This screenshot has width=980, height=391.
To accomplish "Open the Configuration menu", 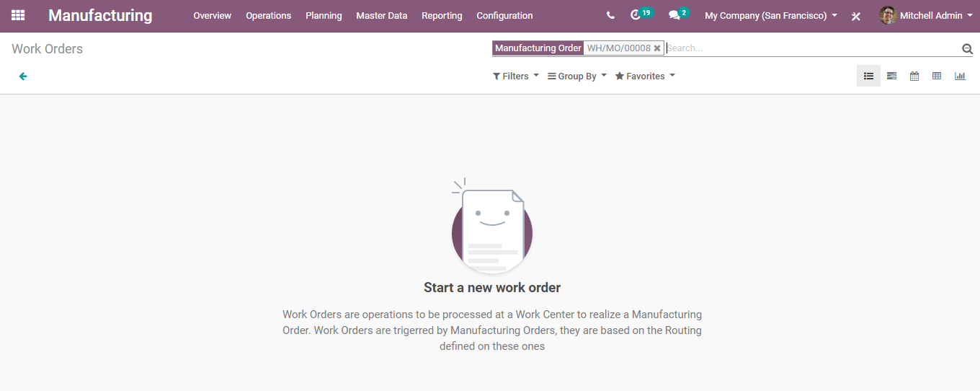I will pos(504,15).
